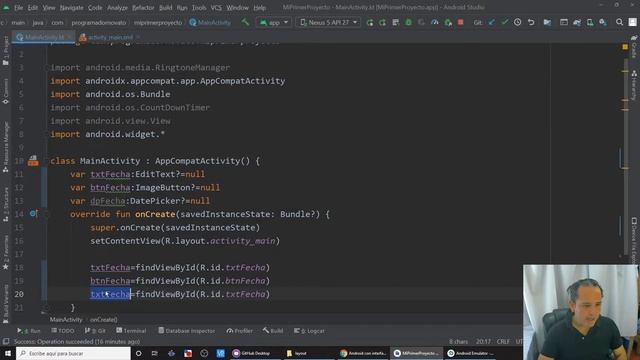640x360 pixels.
Task: Open the Database Inspector tool window
Action: click(x=187, y=331)
